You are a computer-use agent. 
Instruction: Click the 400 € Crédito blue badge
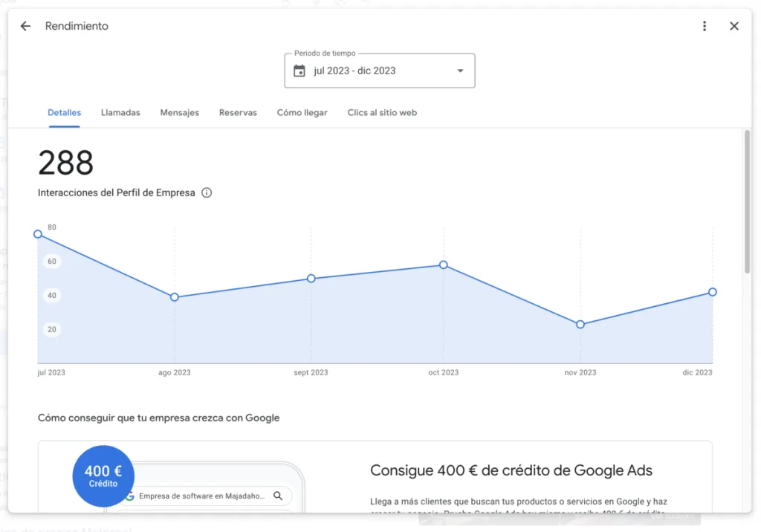103,476
